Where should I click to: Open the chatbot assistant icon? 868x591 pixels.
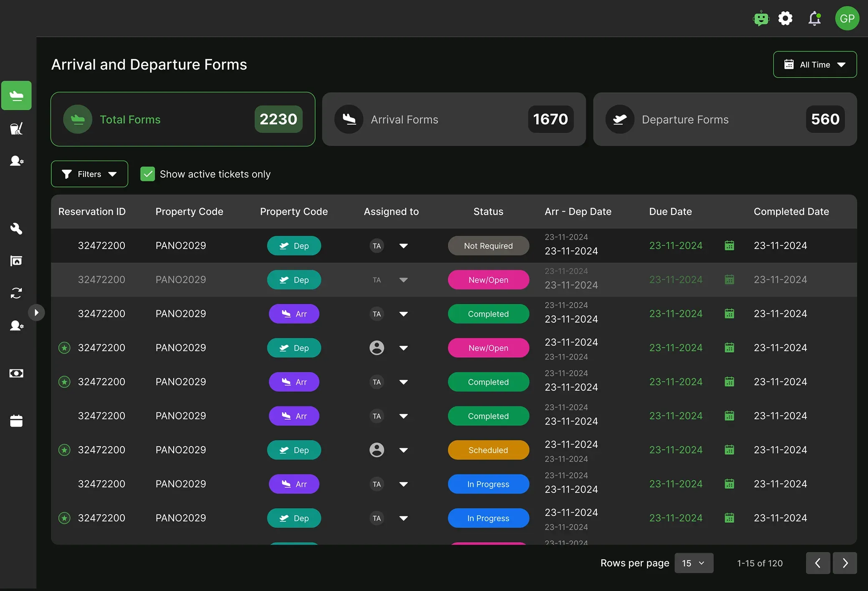click(x=761, y=18)
